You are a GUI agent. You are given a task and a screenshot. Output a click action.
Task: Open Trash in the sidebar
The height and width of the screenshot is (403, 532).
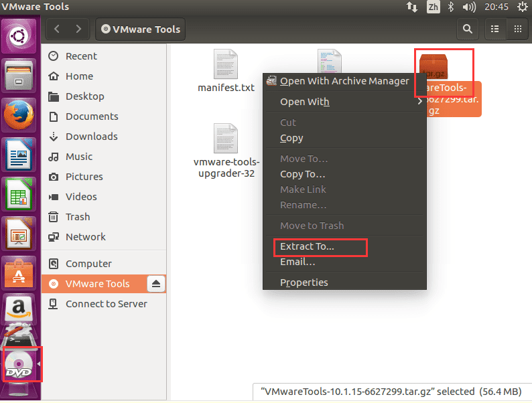pyautogui.click(x=104, y=217)
